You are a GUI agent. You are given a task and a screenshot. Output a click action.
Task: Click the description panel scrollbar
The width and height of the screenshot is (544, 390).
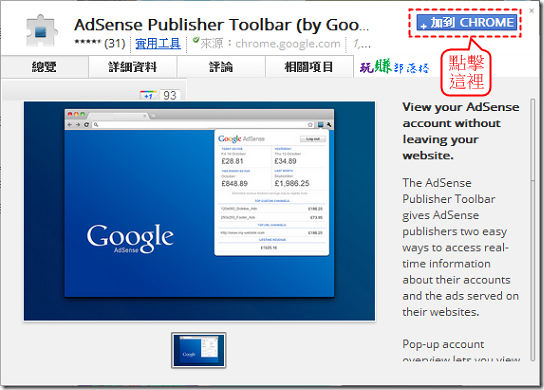(533, 230)
